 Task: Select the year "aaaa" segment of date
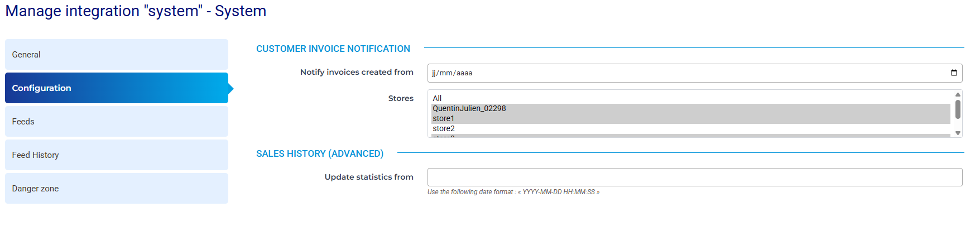[464, 73]
